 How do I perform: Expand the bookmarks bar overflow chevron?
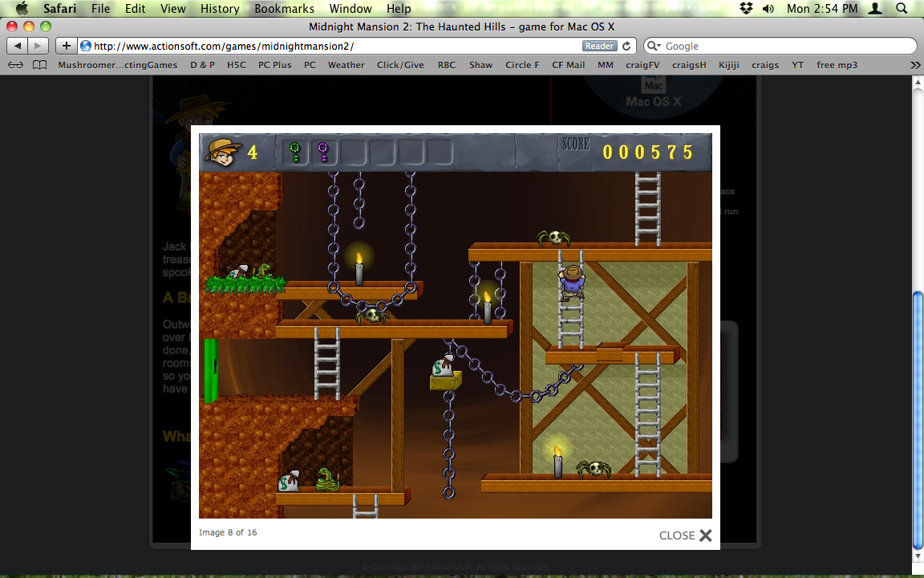(914, 65)
